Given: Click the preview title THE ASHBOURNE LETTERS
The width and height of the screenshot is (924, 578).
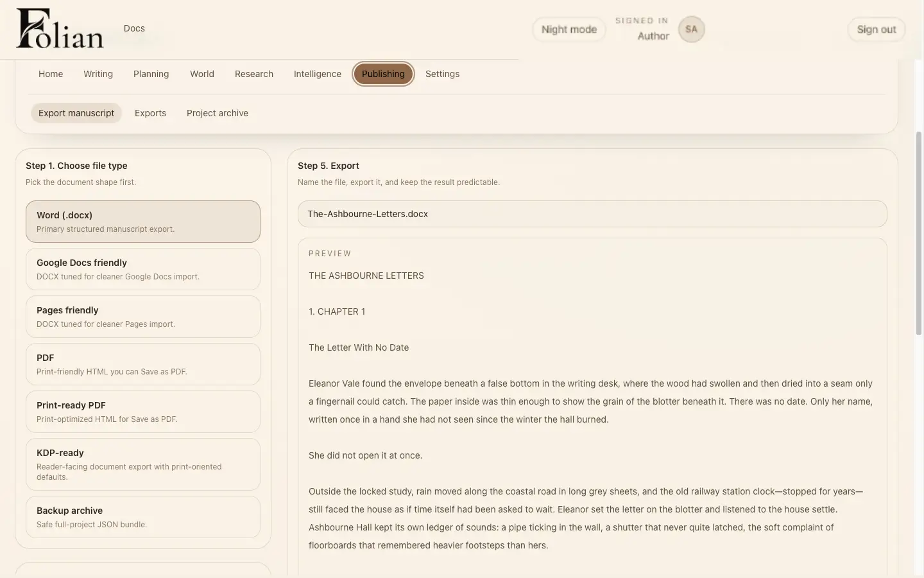Looking at the screenshot, I should tap(366, 276).
